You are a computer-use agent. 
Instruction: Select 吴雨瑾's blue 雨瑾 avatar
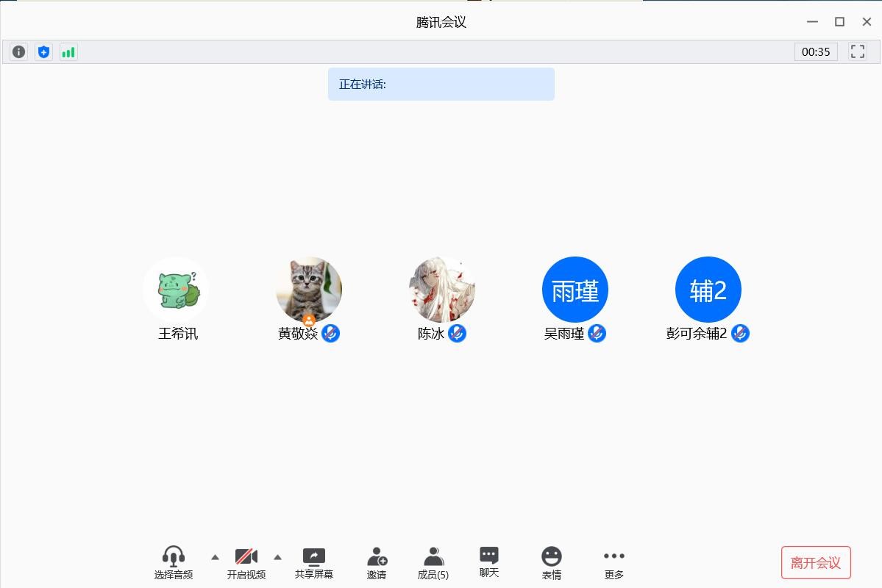pyautogui.click(x=575, y=290)
